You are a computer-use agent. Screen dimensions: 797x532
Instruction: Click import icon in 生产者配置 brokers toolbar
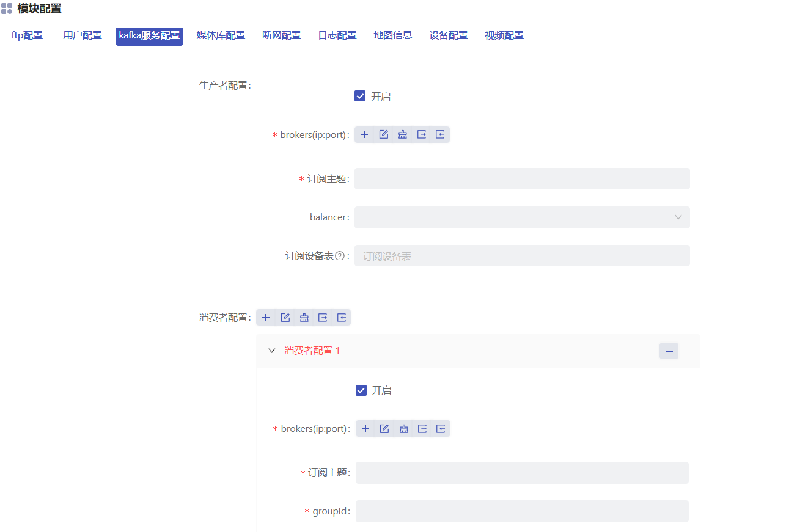click(440, 134)
